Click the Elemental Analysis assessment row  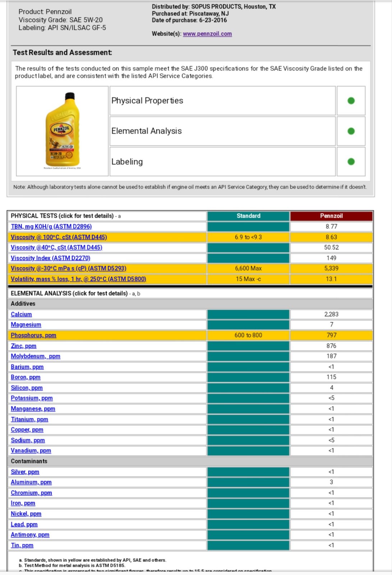pos(222,131)
